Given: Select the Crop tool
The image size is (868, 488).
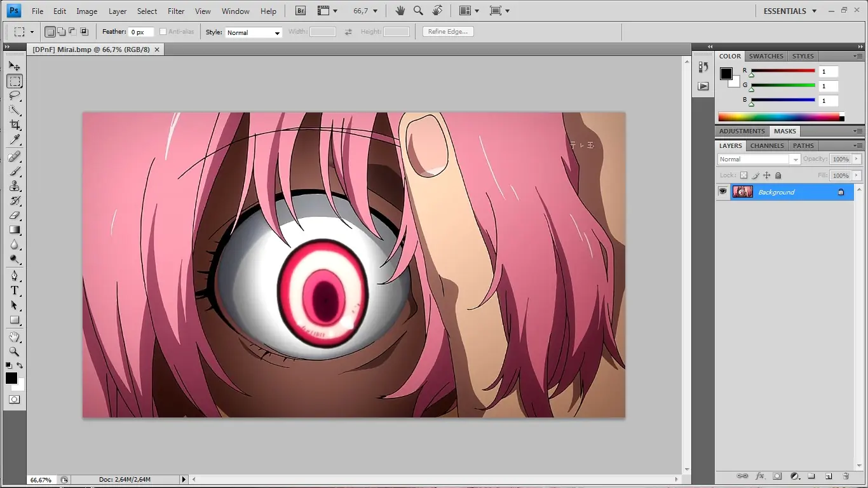Looking at the screenshot, I should tap(14, 125).
